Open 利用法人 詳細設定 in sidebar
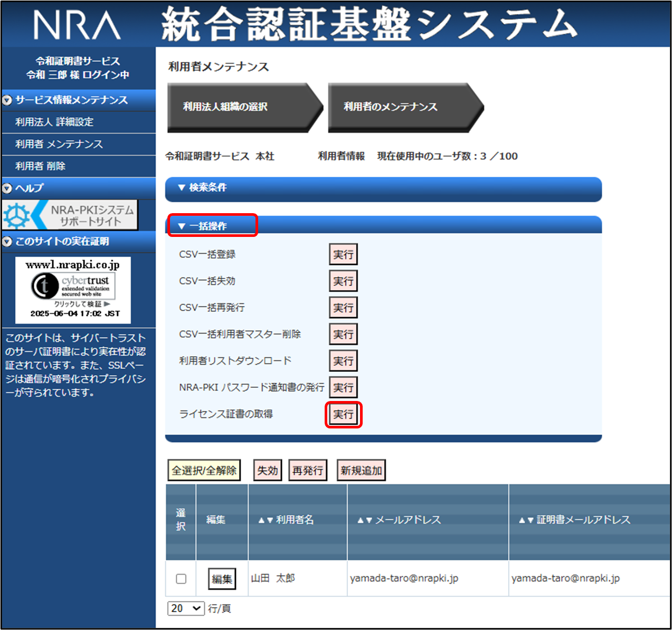The width and height of the screenshot is (672, 630). tap(54, 122)
